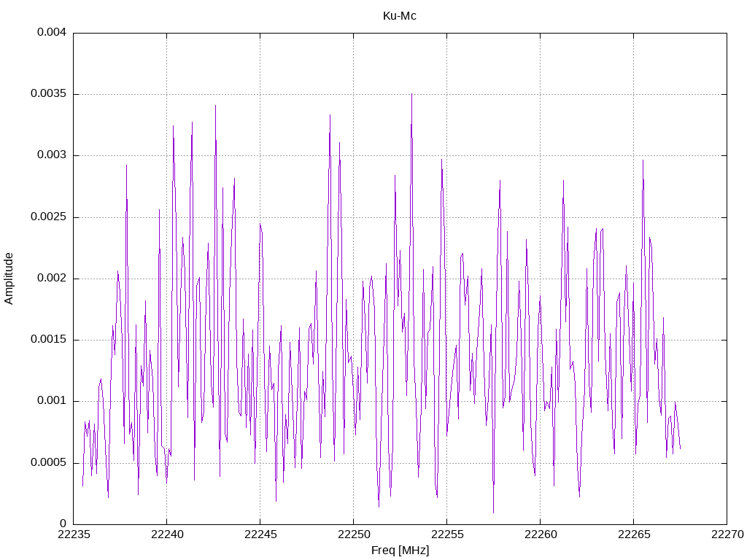Viewport: 747px width, 560px height.
Task: Click the 0.0025 y-axis tick label
Action: [49, 217]
